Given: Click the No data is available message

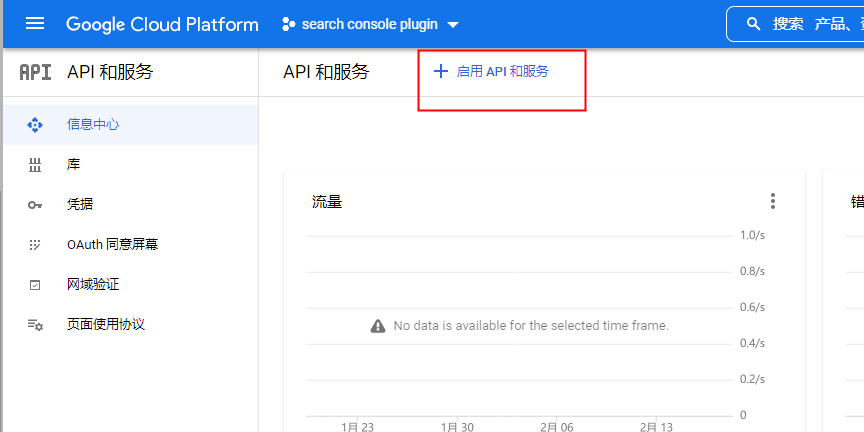Looking at the screenshot, I should tap(531, 326).
